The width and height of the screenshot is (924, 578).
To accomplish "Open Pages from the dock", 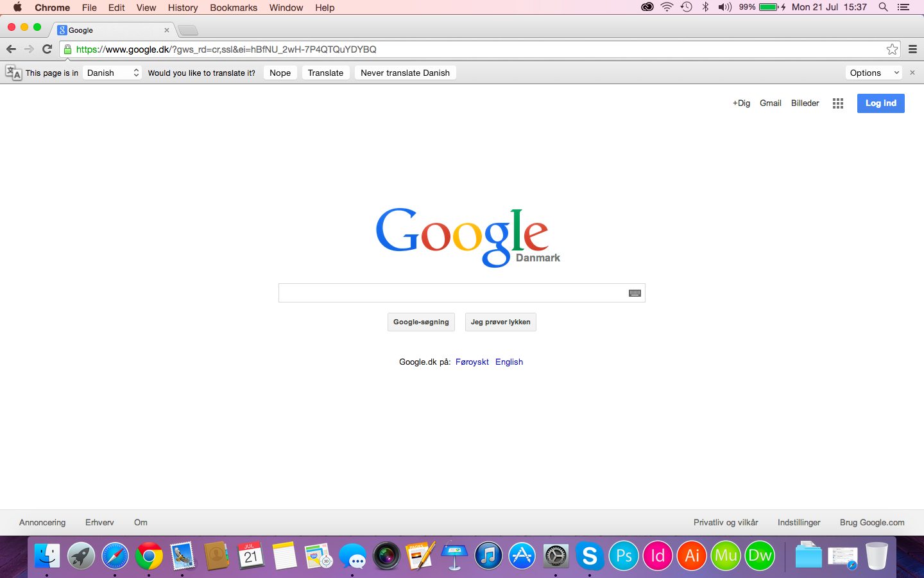I will (420, 556).
